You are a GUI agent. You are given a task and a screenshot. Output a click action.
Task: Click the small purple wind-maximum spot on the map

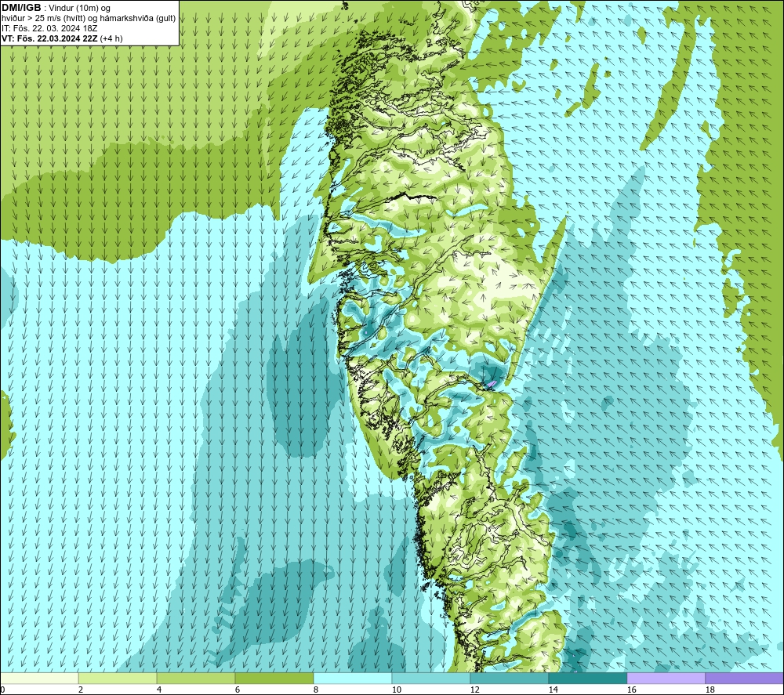pos(492,384)
